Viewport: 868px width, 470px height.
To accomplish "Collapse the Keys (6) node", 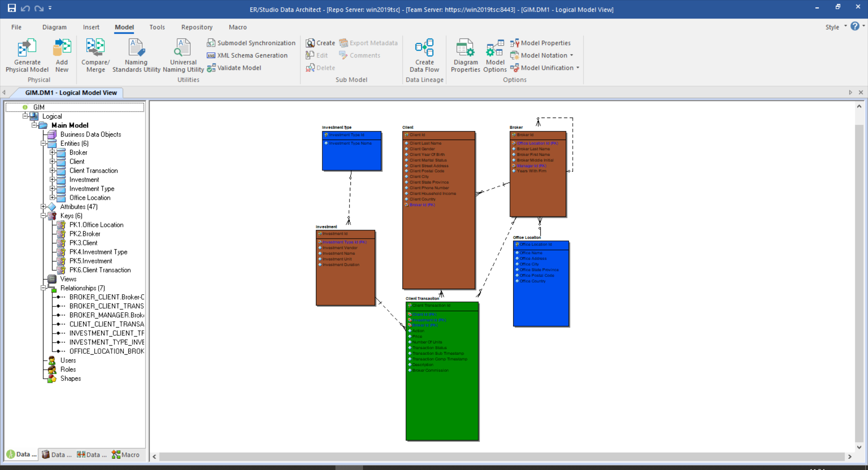I will coord(43,216).
